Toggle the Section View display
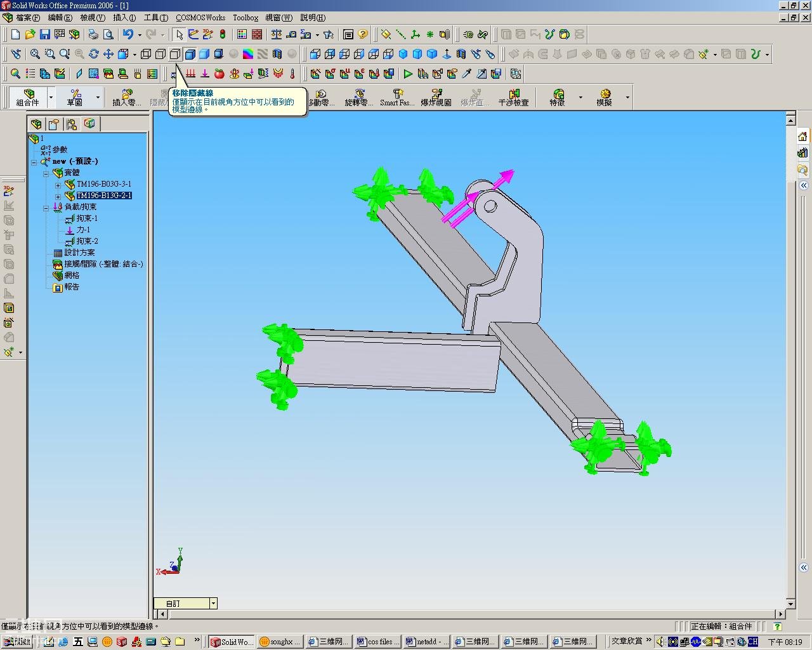 tap(277, 54)
